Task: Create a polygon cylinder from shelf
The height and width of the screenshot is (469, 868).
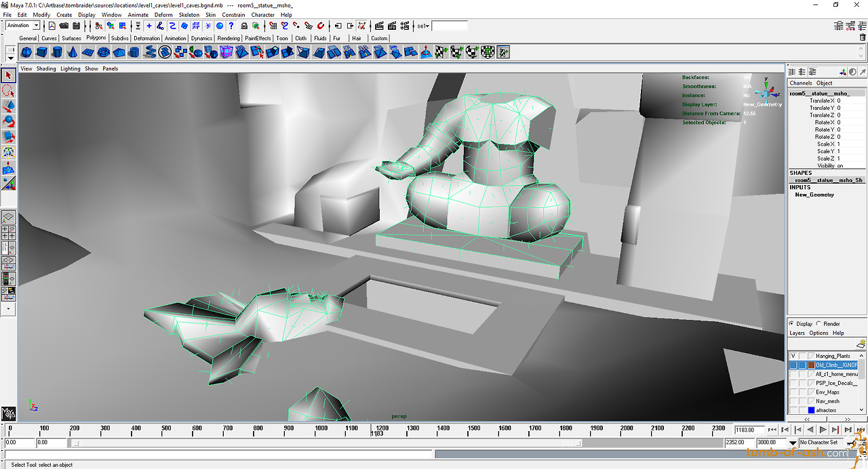Action: click(57, 52)
